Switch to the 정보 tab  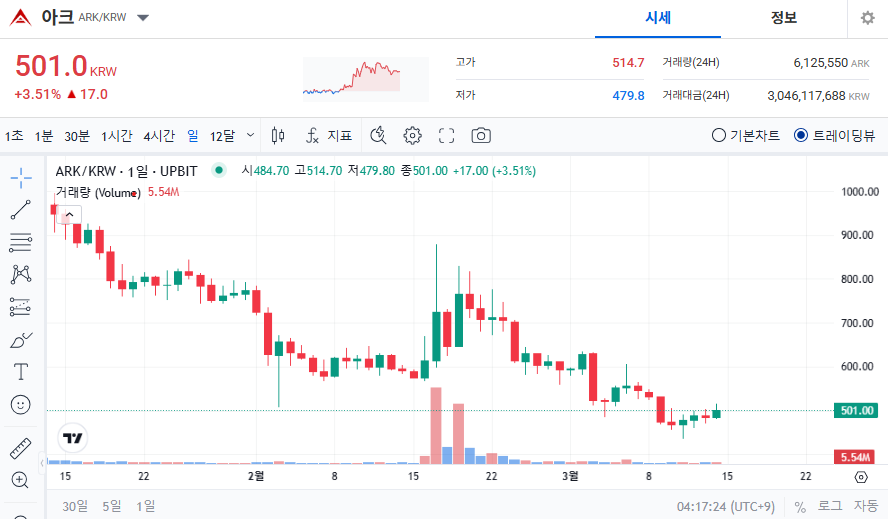click(x=784, y=18)
